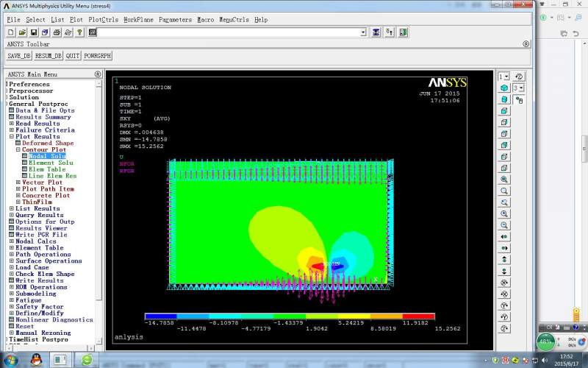Open the command input dropdown arrow

click(x=363, y=32)
